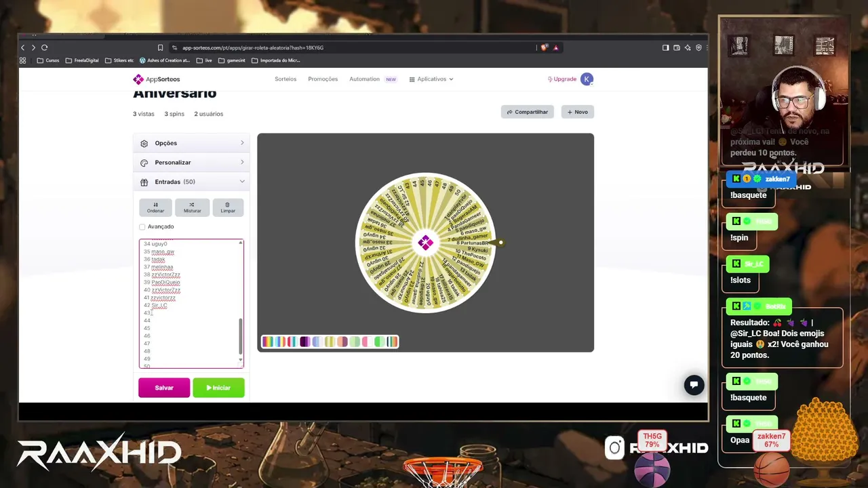This screenshot has width=868, height=488.
Task: Expand the Opções section
Action: point(191,143)
